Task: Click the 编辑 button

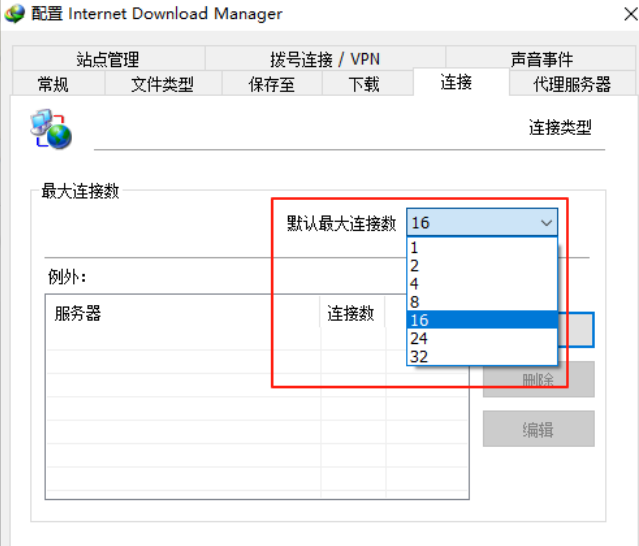Action: (538, 429)
